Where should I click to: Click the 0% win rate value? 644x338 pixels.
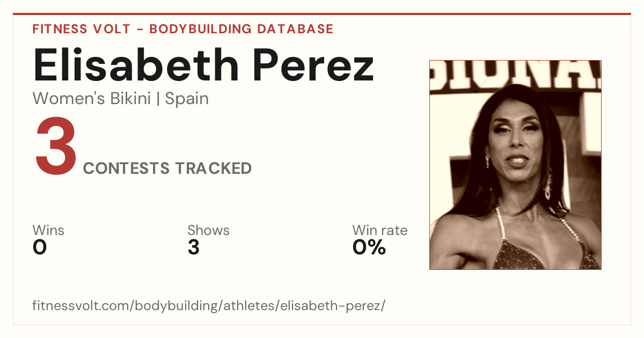[x=369, y=248]
